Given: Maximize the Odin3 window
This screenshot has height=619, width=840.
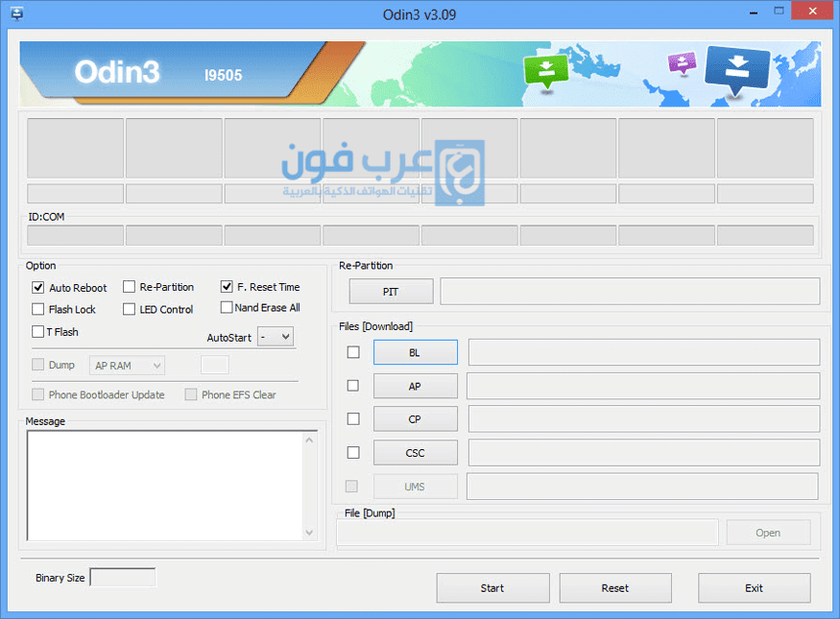Looking at the screenshot, I should [779, 12].
